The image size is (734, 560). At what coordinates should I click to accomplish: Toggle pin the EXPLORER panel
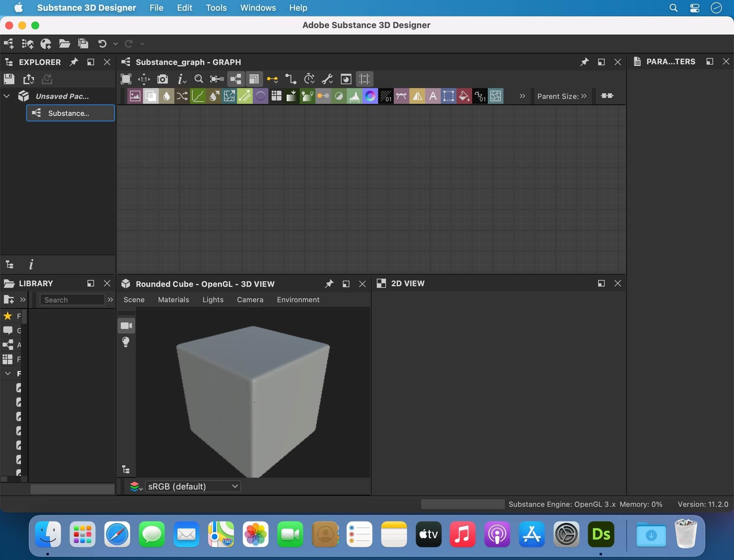coord(72,62)
